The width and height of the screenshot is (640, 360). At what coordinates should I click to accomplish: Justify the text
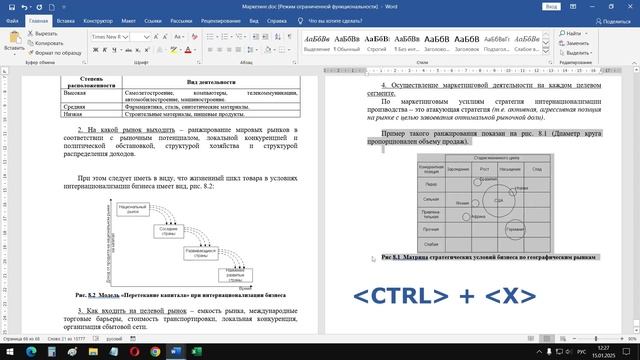coord(238,50)
